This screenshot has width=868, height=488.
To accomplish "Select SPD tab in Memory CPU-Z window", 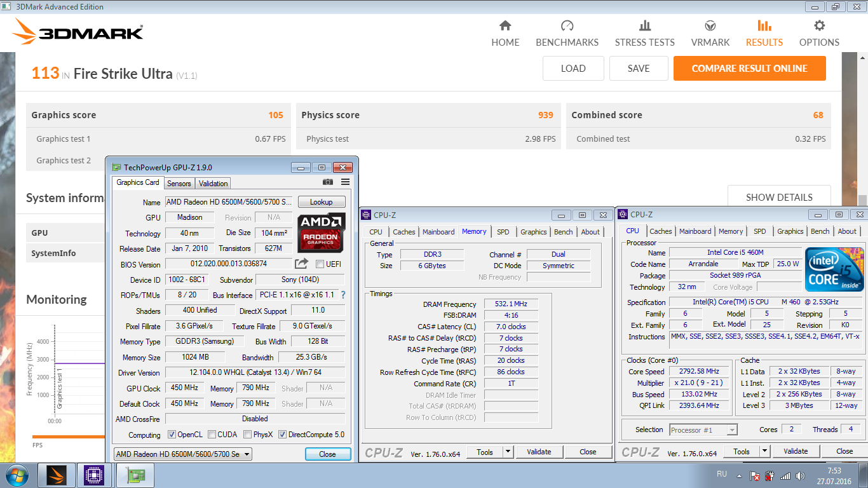I will point(503,232).
